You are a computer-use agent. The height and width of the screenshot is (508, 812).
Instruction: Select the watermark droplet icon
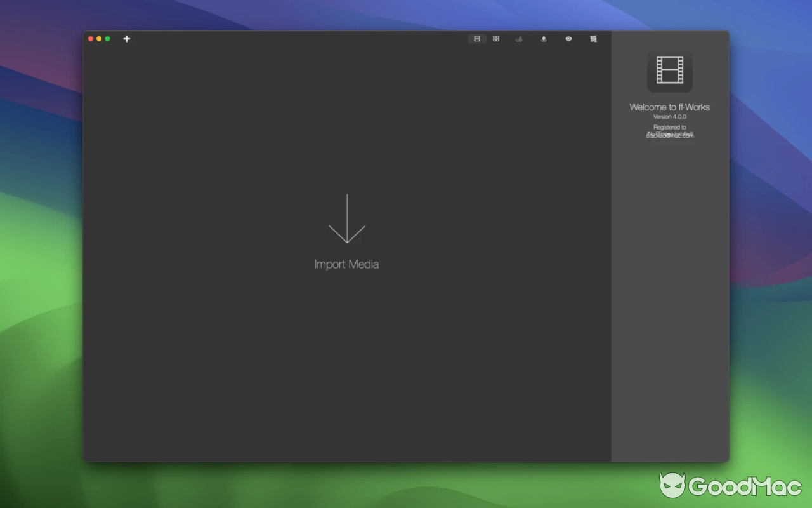(544, 39)
